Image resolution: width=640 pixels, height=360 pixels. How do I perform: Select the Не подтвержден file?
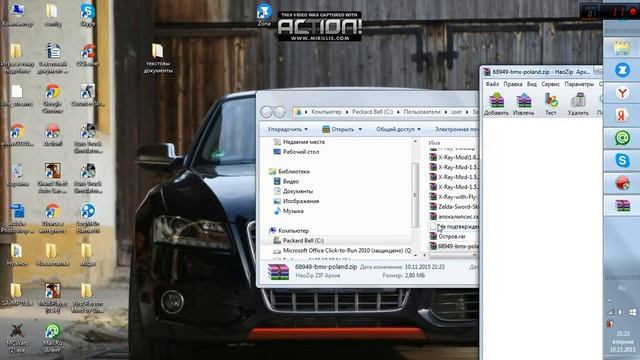454,227
